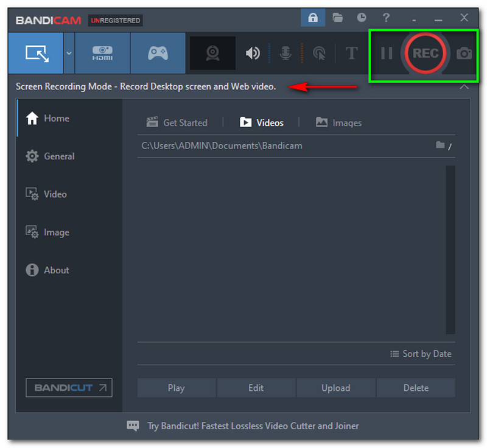Click the video list vertical scrollbar
The height and width of the screenshot is (448, 487).
coord(450,250)
